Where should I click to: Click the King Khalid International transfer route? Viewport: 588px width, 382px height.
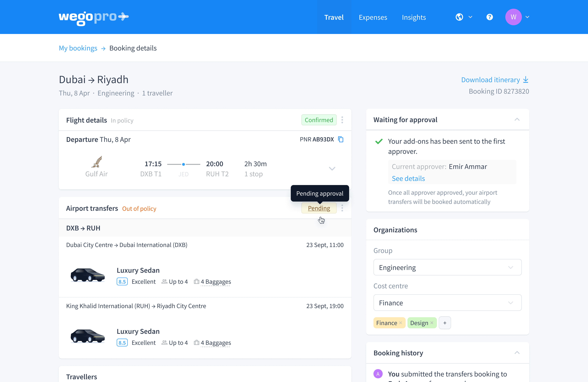pyautogui.click(x=136, y=306)
